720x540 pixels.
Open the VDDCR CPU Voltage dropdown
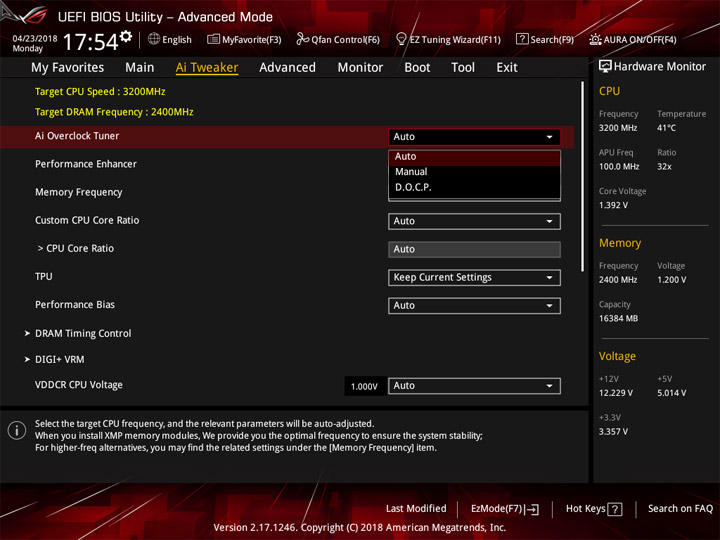pos(474,386)
